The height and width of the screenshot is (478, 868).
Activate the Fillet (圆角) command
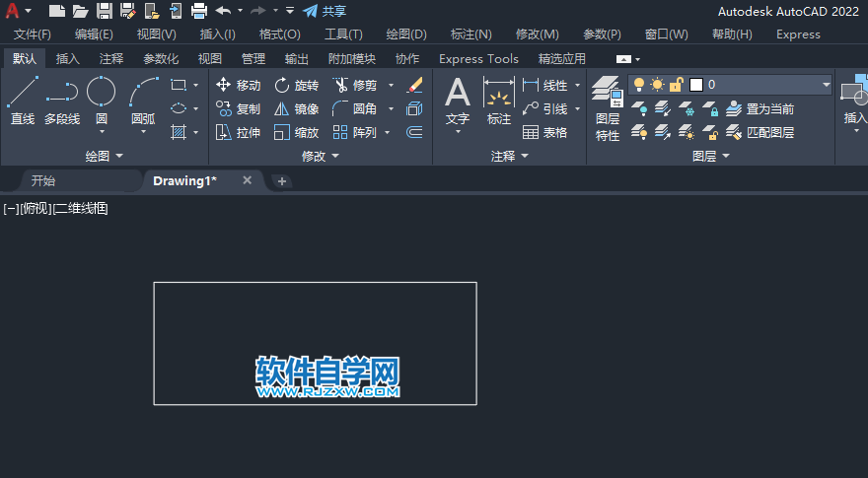[355, 109]
